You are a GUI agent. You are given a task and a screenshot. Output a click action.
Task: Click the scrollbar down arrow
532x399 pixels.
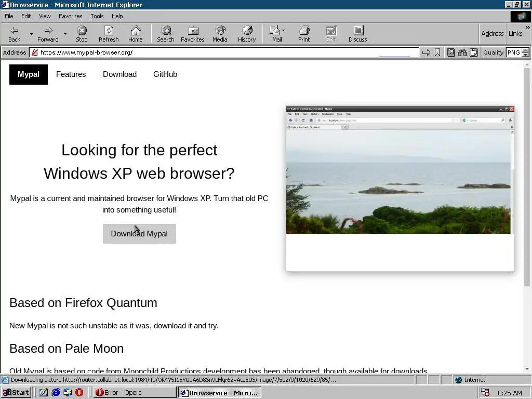click(527, 369)
